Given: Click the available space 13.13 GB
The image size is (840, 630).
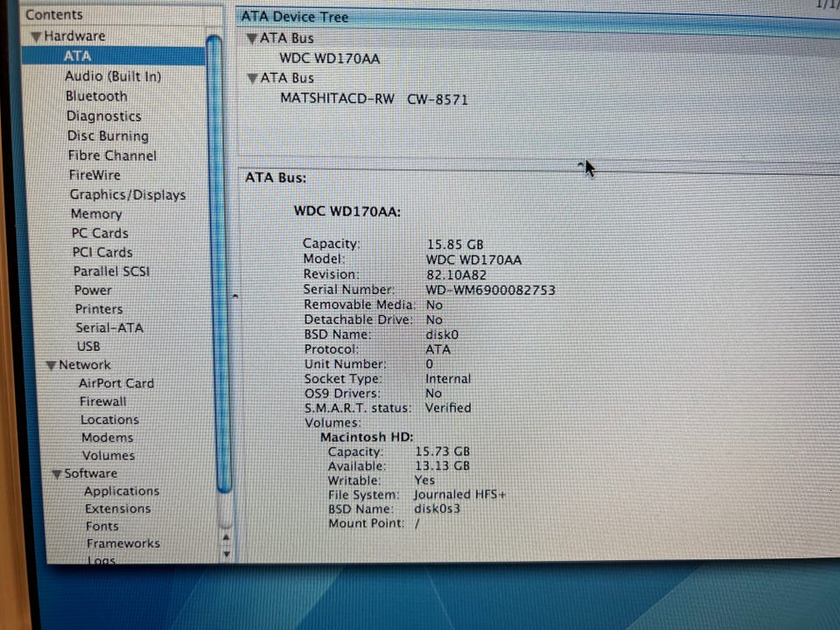Looking at the screenshot, I should click(442, 465).
